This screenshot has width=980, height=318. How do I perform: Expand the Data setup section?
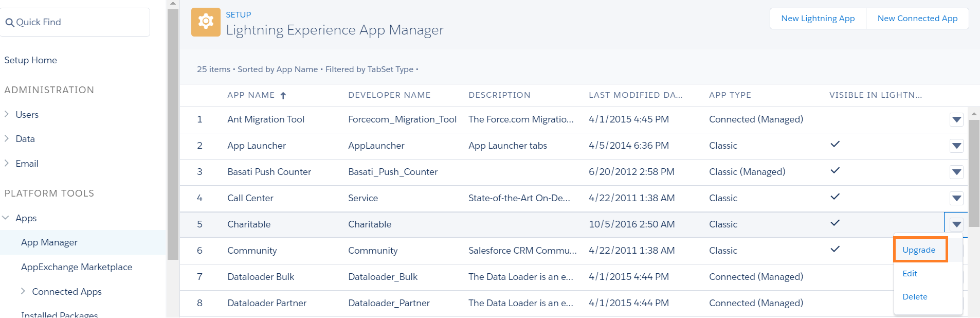tap(7, 138)
